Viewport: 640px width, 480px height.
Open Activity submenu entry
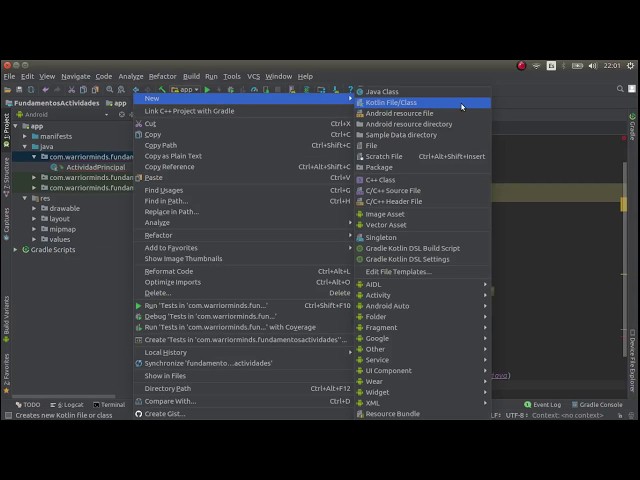[x=423, y=295]
